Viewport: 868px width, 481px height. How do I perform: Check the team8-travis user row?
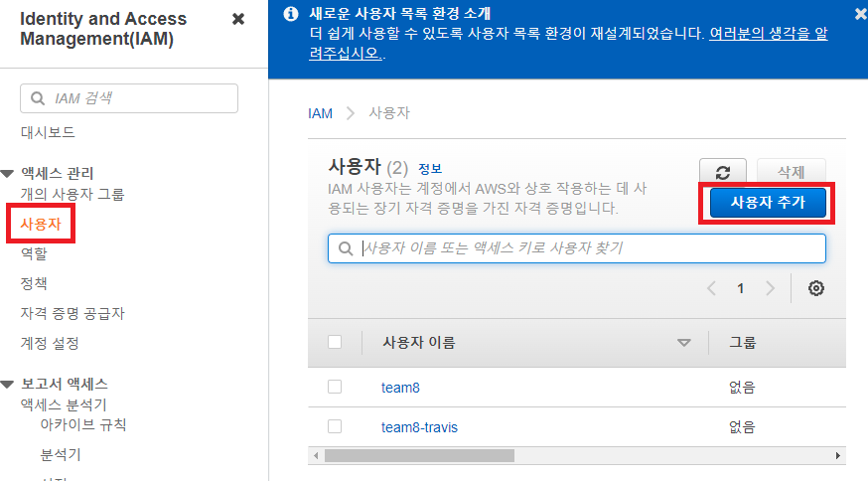pos(335,426)
